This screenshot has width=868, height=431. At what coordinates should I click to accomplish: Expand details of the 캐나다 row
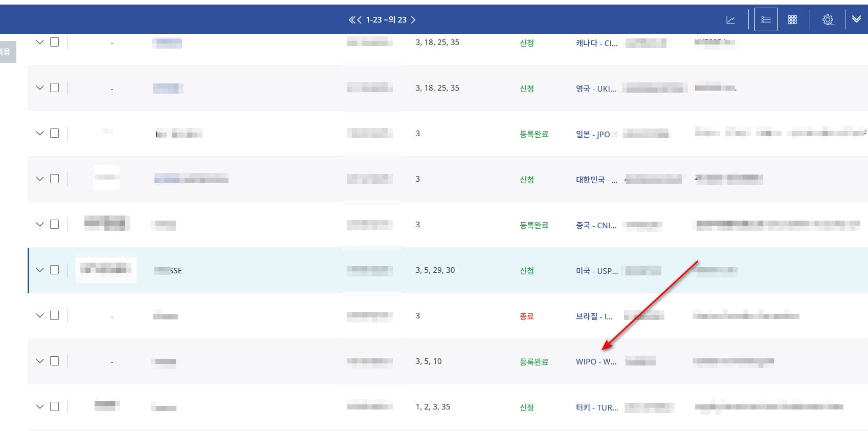point(40,42)
